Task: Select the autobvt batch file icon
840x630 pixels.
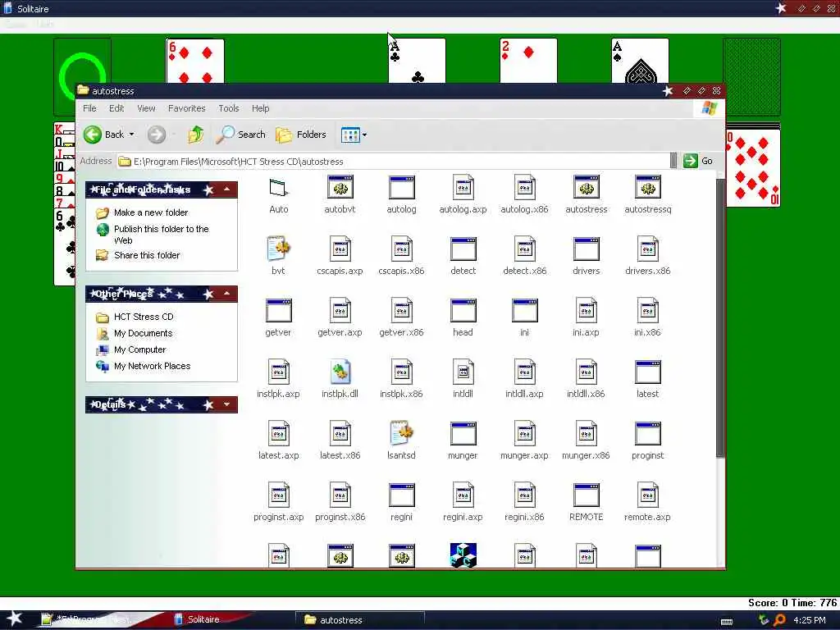Action: point(340,188)
